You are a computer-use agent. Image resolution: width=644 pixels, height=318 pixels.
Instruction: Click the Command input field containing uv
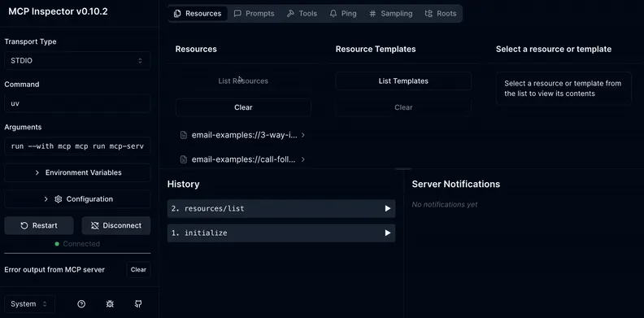pyautogui.click(x=77, y=103)
